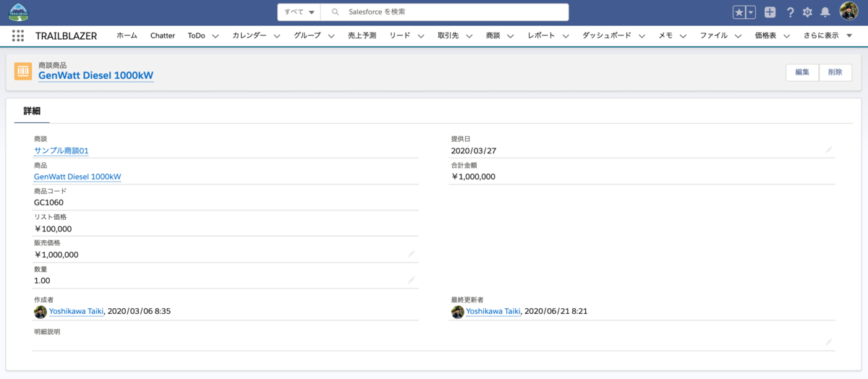This screenshot has width=868, height=379.
Task: Expand the レポート tab chevron
Action: click(x=566, y=35)
